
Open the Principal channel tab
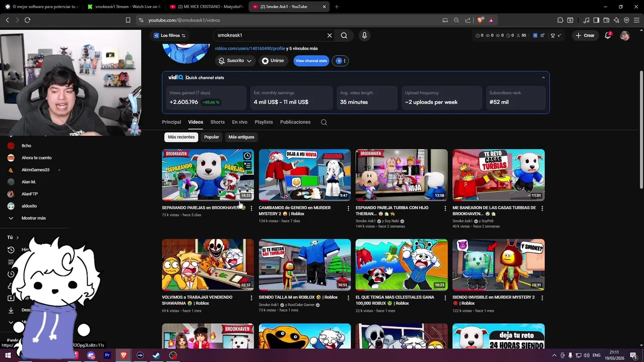tap(171, 122)
